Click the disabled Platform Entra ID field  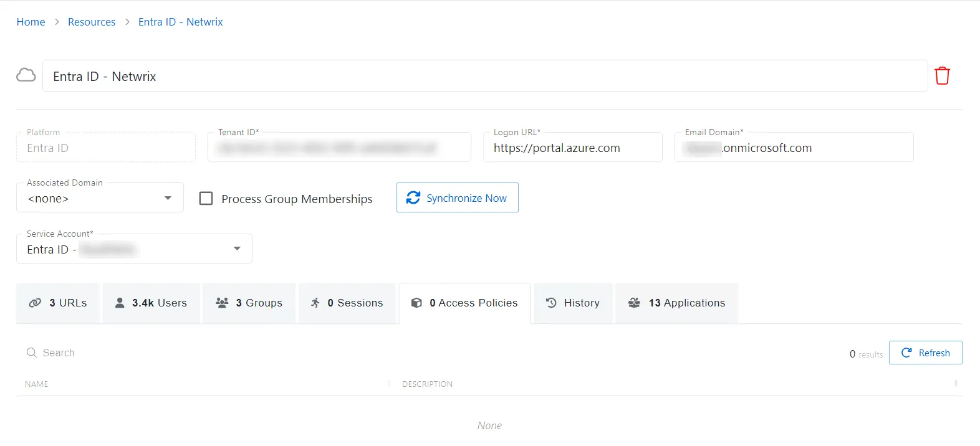pos(106,147)
